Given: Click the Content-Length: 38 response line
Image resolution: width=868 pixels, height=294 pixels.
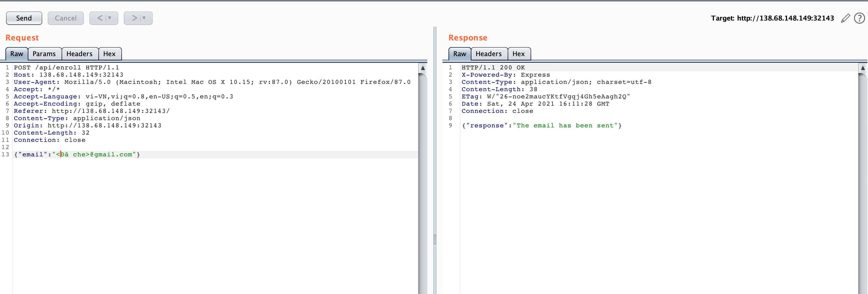Looking at the screenshot, I should (x=499, y=89).
